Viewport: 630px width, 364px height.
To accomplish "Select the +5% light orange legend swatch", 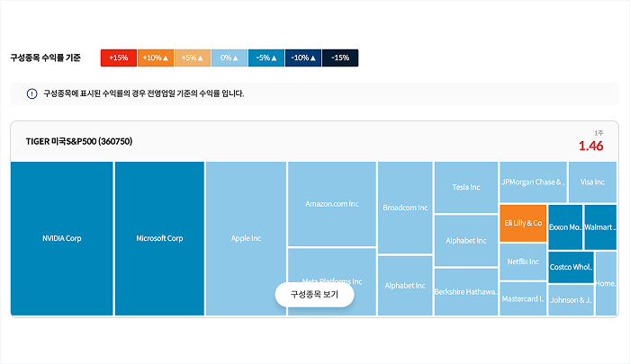I will pos(193,58).
